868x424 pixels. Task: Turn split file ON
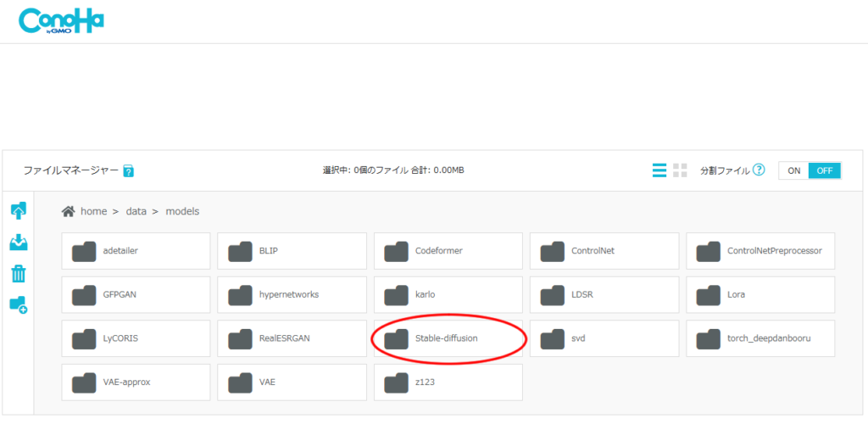click(793, 170)
